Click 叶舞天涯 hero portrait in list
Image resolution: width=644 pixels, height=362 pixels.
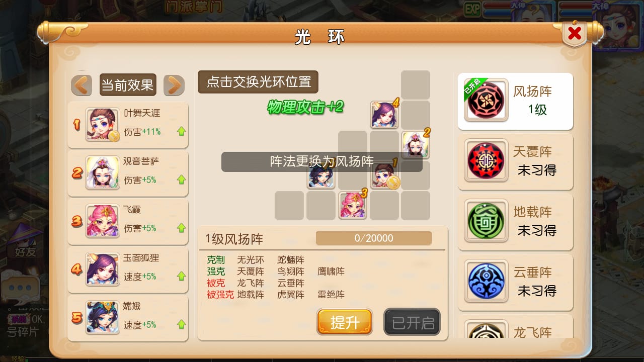click(103, 125)
